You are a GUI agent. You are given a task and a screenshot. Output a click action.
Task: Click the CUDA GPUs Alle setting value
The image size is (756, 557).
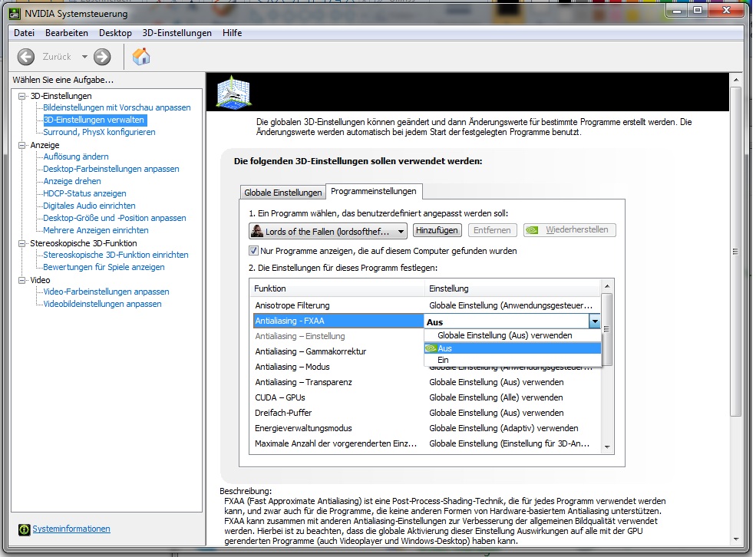496,397
